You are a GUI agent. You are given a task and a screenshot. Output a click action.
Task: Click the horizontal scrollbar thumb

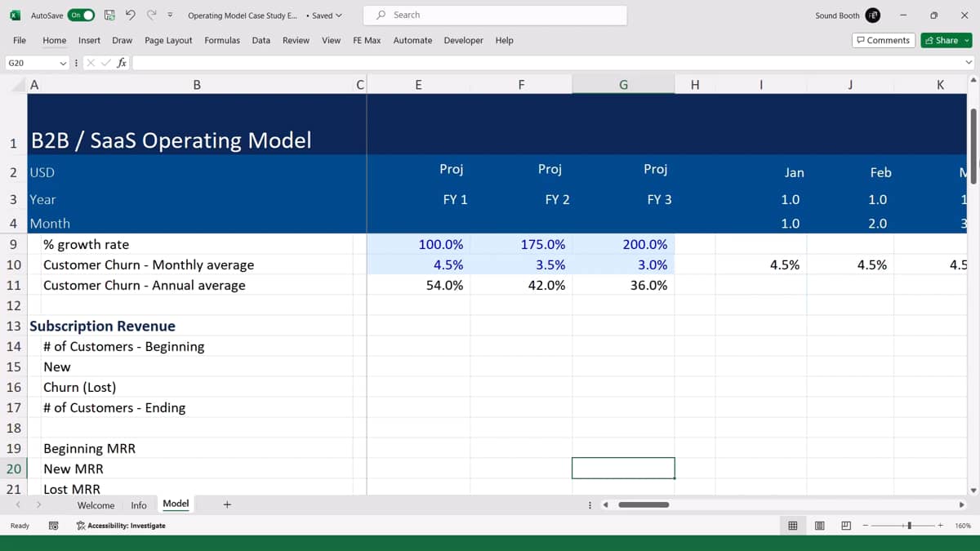pyautogui.click(x=644, y=504)
